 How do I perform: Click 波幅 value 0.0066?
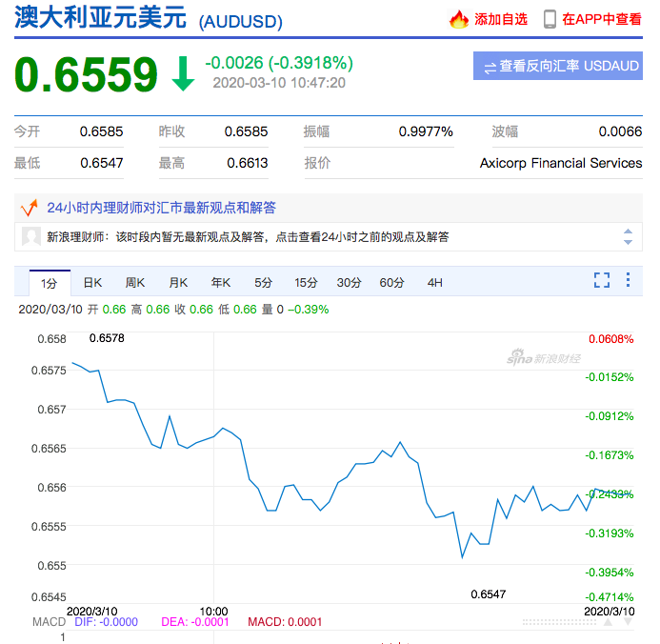[x=620, y=131]
